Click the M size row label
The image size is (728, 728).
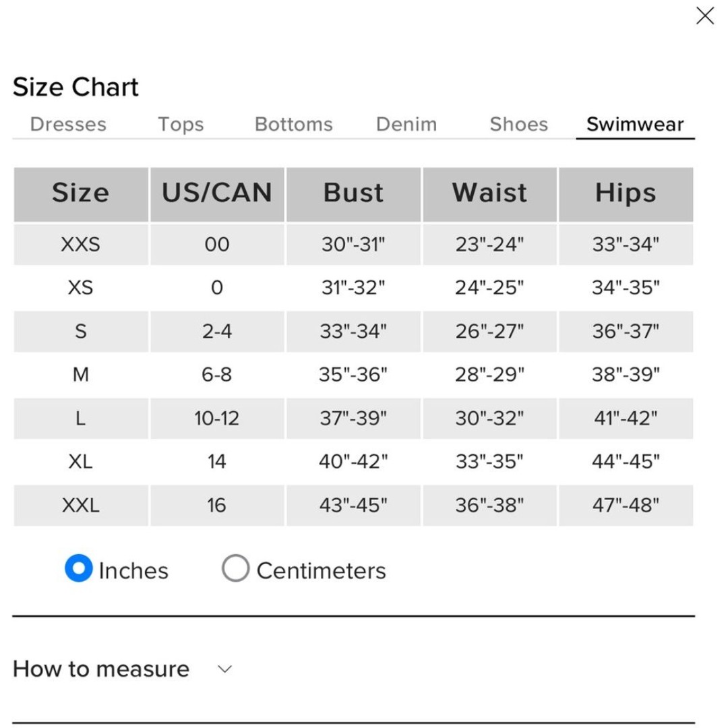[81, 374]
